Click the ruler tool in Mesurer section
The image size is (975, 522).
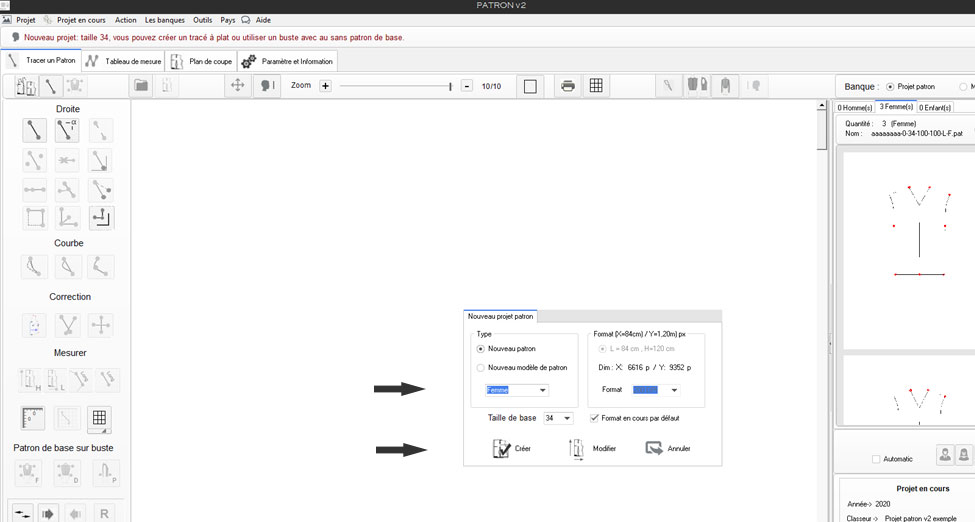35,419
